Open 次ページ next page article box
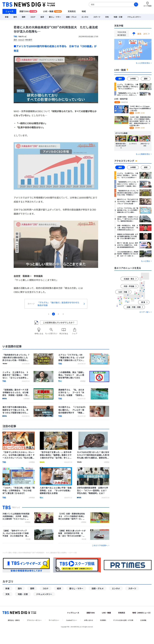154x644 pixels. pos(56,304)
